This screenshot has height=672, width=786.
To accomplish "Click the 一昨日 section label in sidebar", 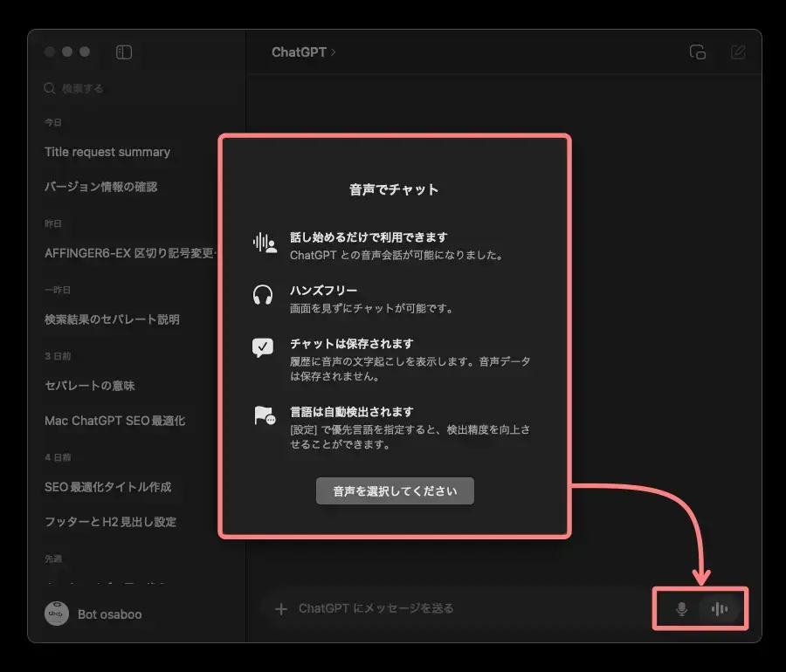I will tap(58, 290).
